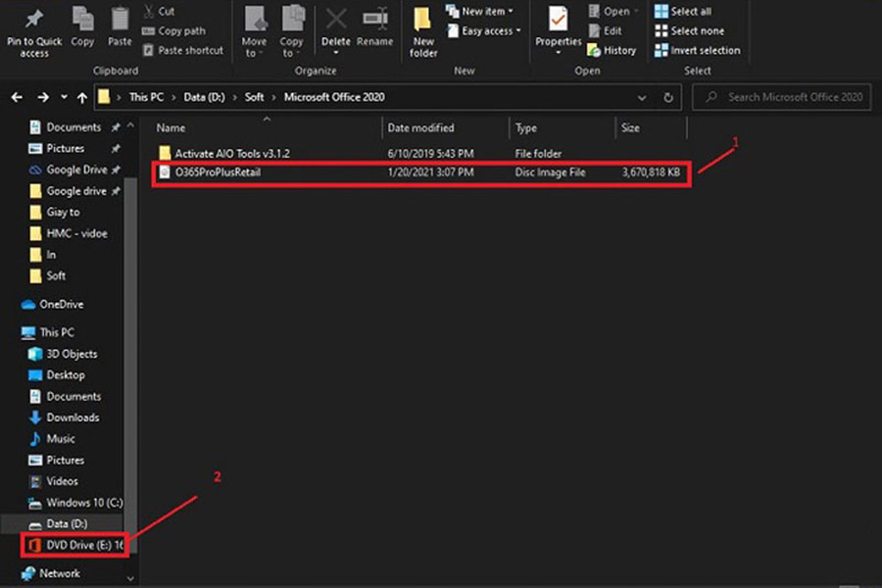Click Data (D:) in the address path
Screen dimensions: 882x588
click(x=204, y=97)
